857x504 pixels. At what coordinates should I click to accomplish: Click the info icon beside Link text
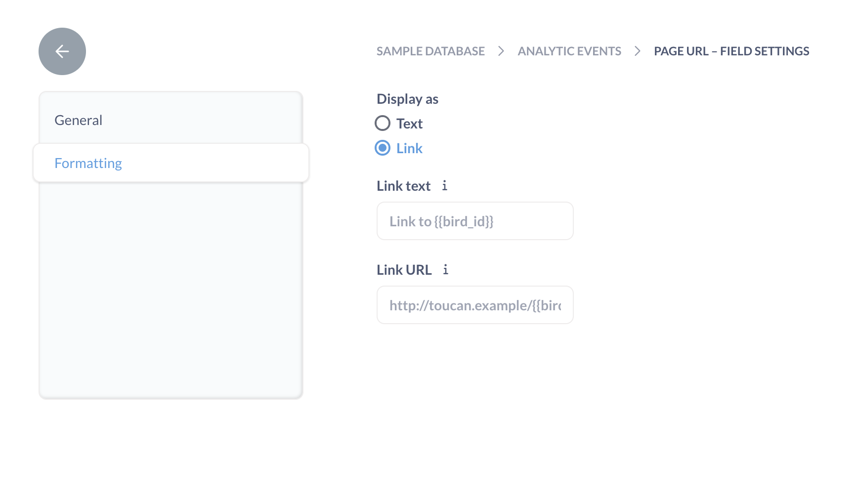444,186
